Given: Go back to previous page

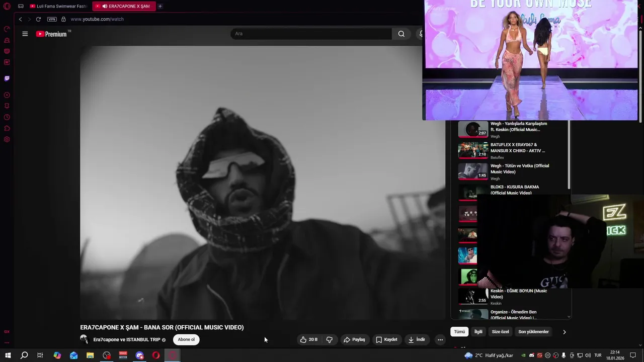Looking at the screenshot, I should (x=20, y=19).
